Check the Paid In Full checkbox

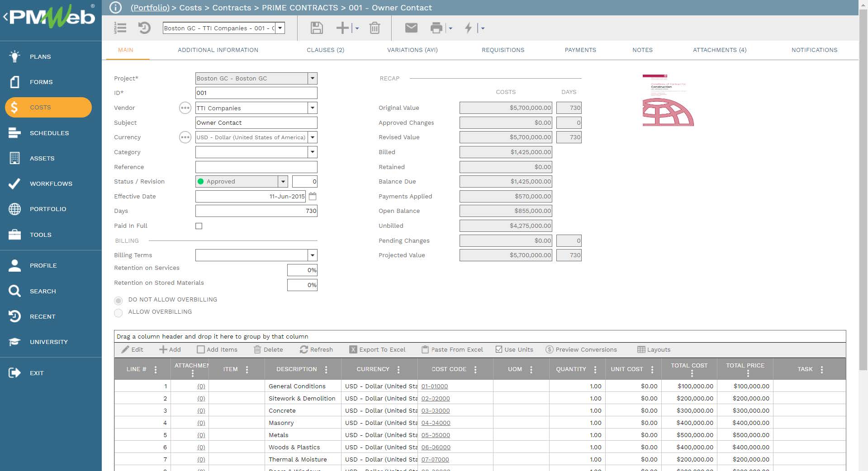(199, 226)
